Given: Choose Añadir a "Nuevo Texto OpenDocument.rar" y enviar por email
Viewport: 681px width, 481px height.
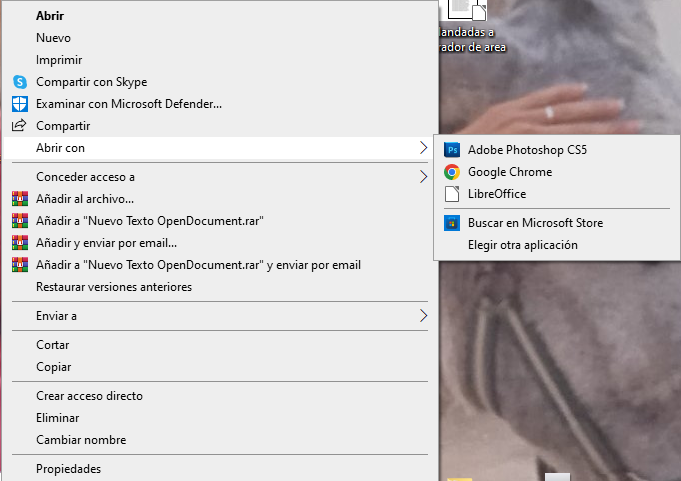Looking at the screenshot, I should (221, 265).
